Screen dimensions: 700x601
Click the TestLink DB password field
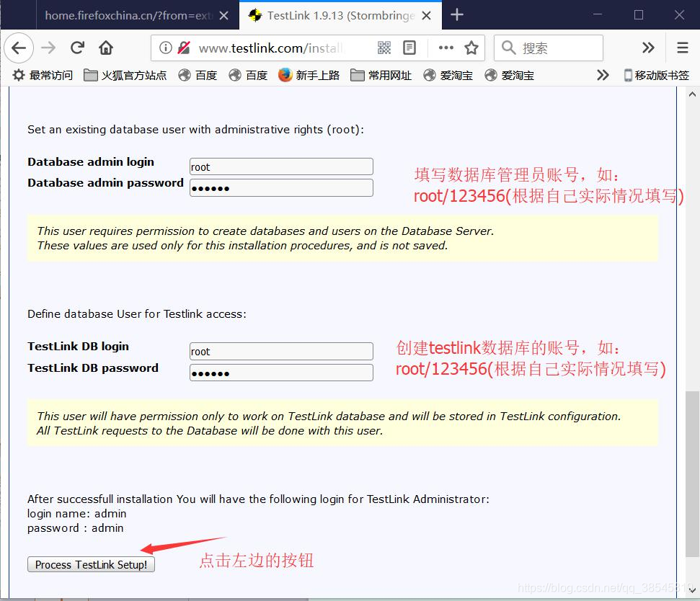[x=281, y=373]
